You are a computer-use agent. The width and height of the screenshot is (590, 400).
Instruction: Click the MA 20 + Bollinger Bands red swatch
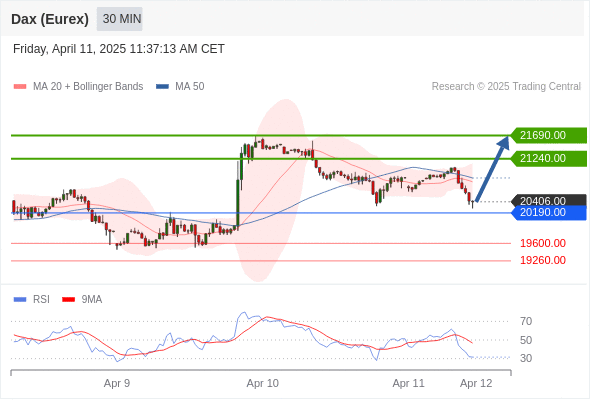[20, 87]
